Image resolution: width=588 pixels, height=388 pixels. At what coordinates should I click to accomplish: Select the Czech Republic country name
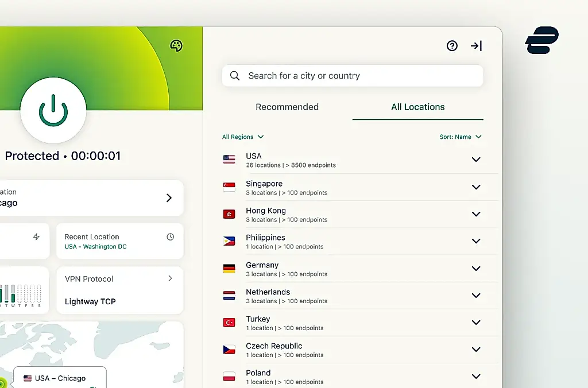(274, 346)
